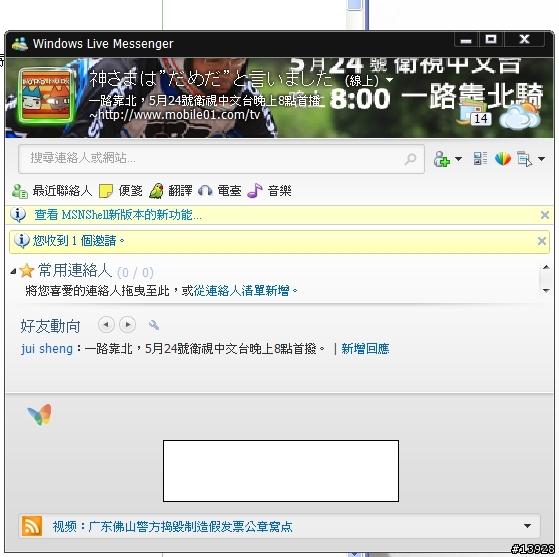Click the magnifier search icon

click(411, 159)
